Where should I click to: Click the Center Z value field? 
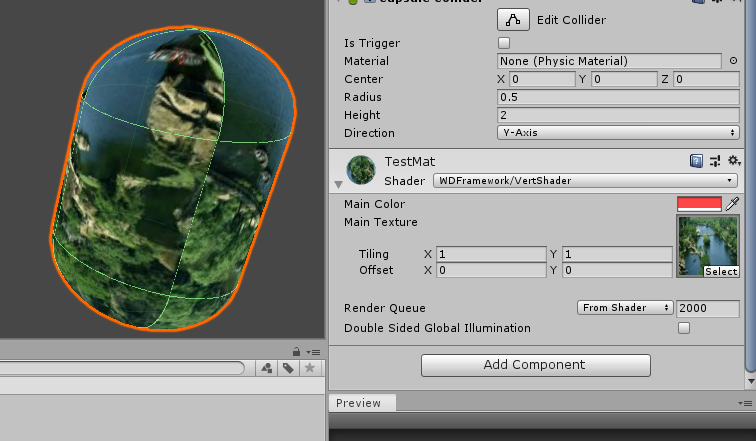click(706, 79)
